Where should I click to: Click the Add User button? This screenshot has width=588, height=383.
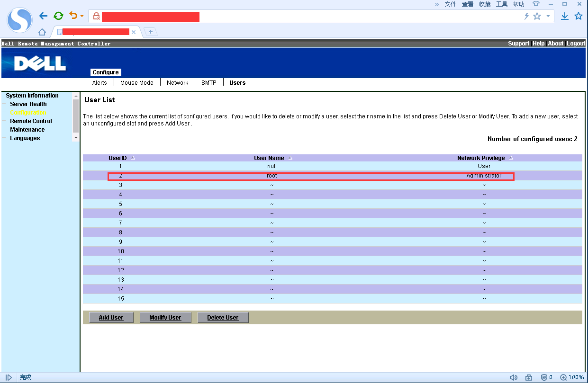111,318
